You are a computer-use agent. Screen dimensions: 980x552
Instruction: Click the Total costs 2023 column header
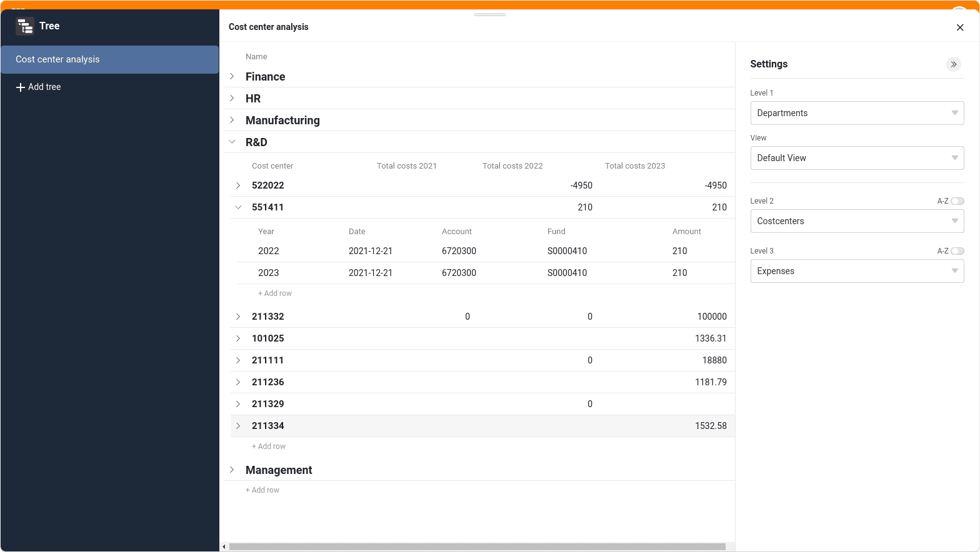(x=635, y=166)
